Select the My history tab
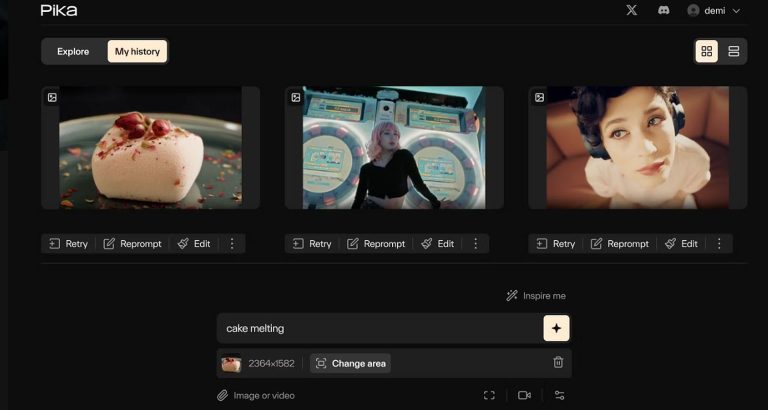The image size is (768, 410). point(137,51)
